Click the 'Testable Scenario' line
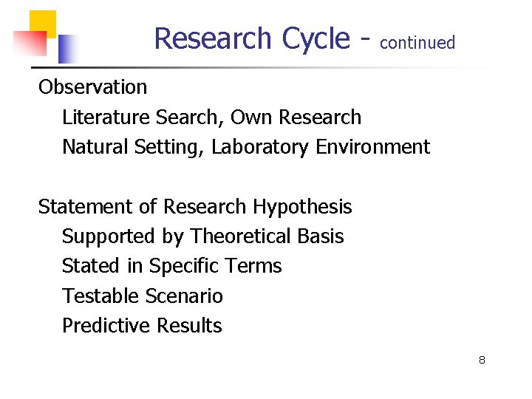 [x=142, y=296]
